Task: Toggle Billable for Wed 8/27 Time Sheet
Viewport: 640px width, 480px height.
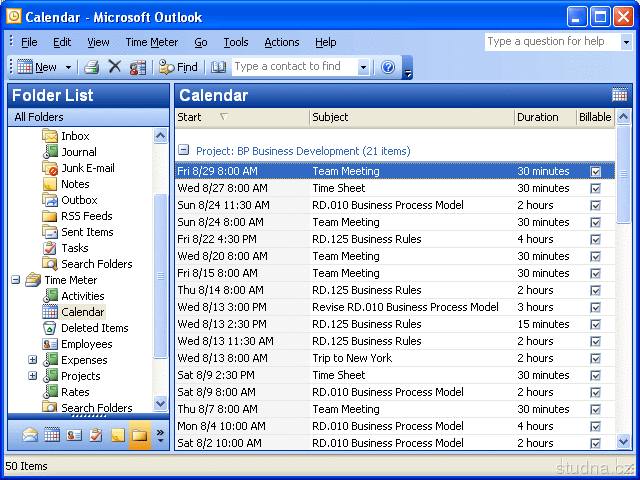Action: [x=596, y=188]
